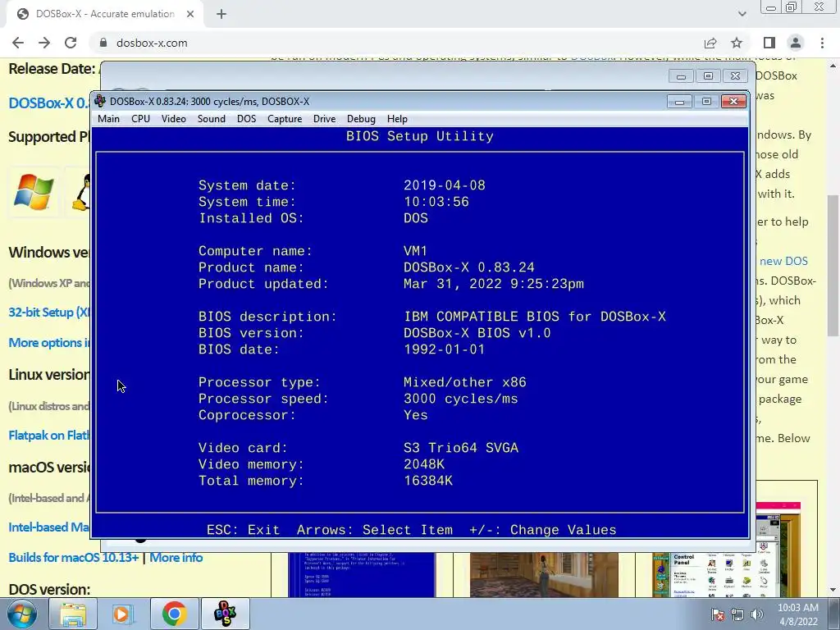Open the More options link

coord(49,343)
